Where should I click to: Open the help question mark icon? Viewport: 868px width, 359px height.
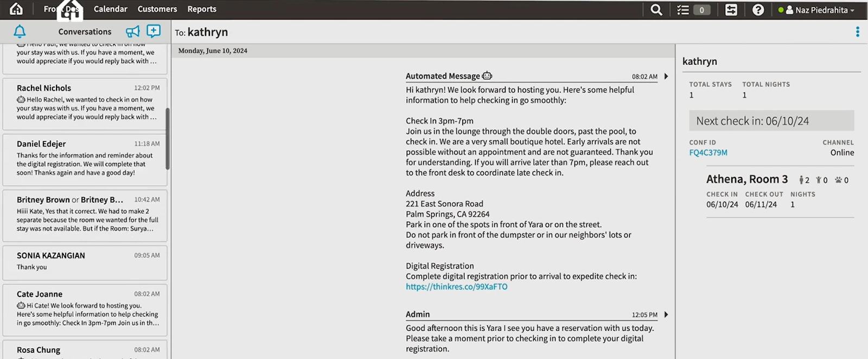pos(758,10)
